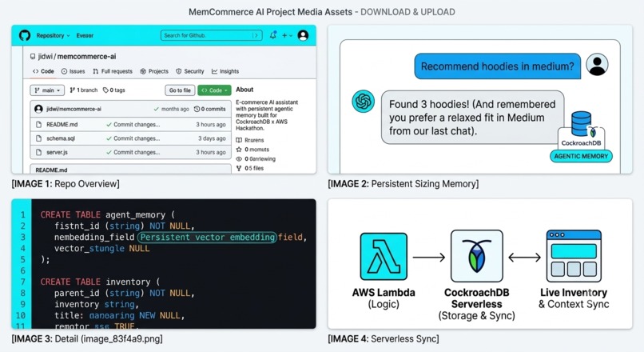Click the jidwi/memcommerce-ai commit author avatar
The height and width of the screenshot is (352, 644).
click(x=38, y=109)
